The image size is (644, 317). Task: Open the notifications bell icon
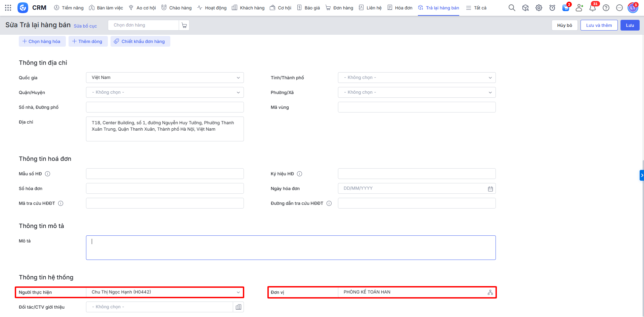click(x=593, y=8)
